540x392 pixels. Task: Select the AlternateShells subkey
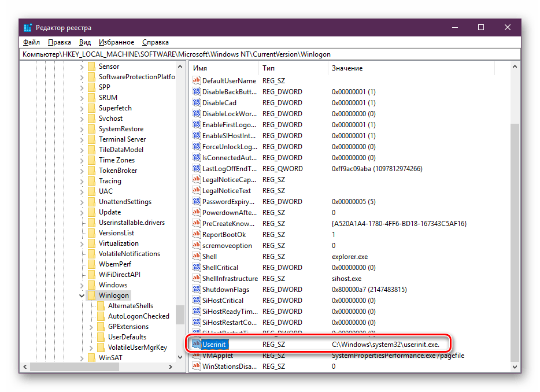click(130, 306)
